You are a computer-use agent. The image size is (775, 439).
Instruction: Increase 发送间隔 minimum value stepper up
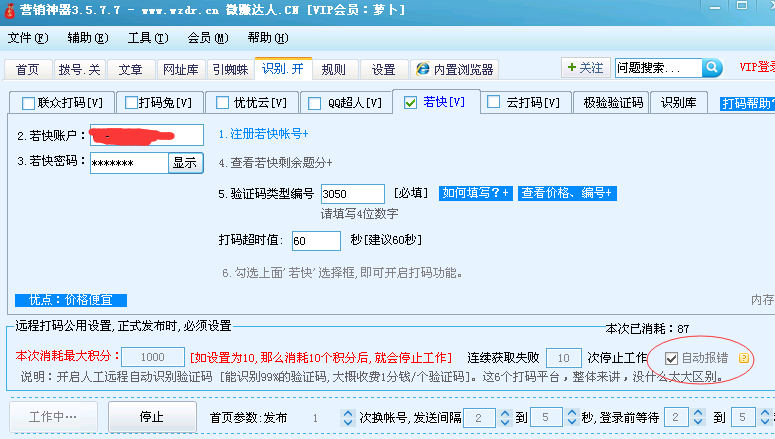pyautogui.click(x=505, y=412)
